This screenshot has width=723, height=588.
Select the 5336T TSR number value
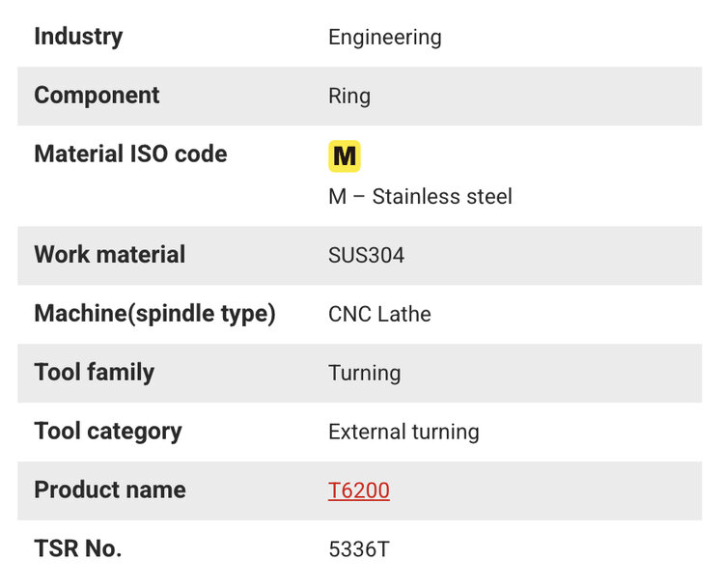point(359,549)
